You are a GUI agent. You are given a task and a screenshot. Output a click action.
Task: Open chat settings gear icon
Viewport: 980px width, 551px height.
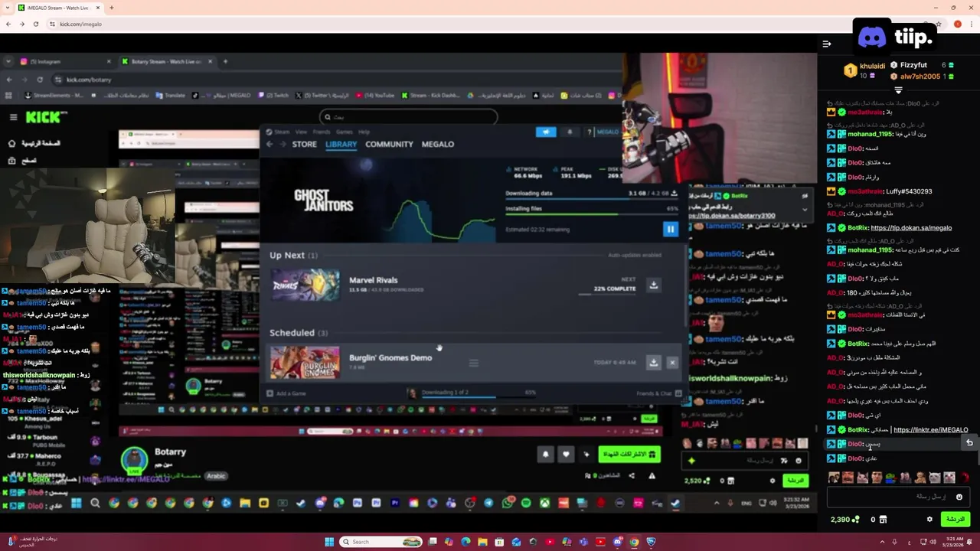pos(929,519)
